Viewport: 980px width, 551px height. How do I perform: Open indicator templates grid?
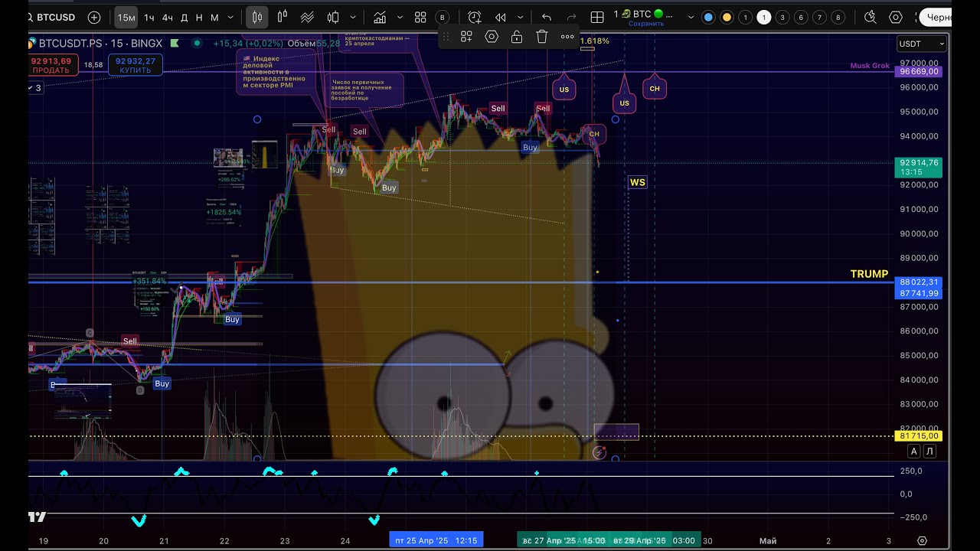(x=420, y=17)
